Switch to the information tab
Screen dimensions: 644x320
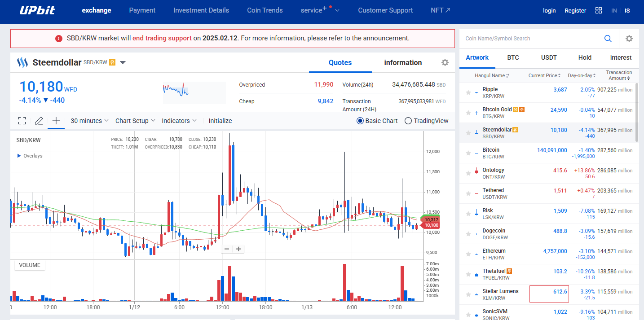[x=403, y=62]
